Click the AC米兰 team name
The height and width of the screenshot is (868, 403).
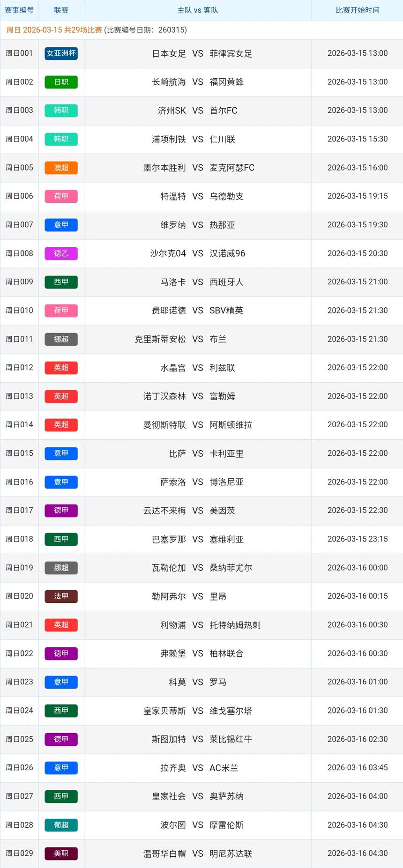coord(224,768)
